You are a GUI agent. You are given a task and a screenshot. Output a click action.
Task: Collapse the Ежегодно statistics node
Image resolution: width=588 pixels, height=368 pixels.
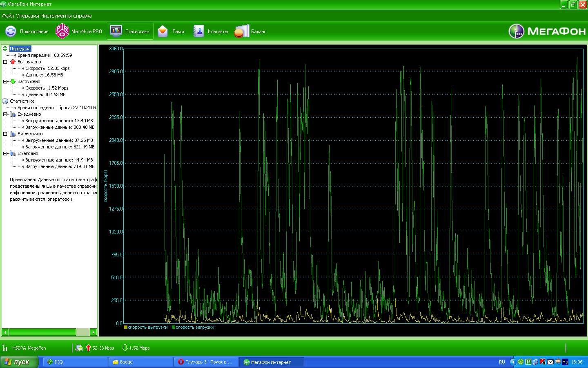tap(5, 153)
